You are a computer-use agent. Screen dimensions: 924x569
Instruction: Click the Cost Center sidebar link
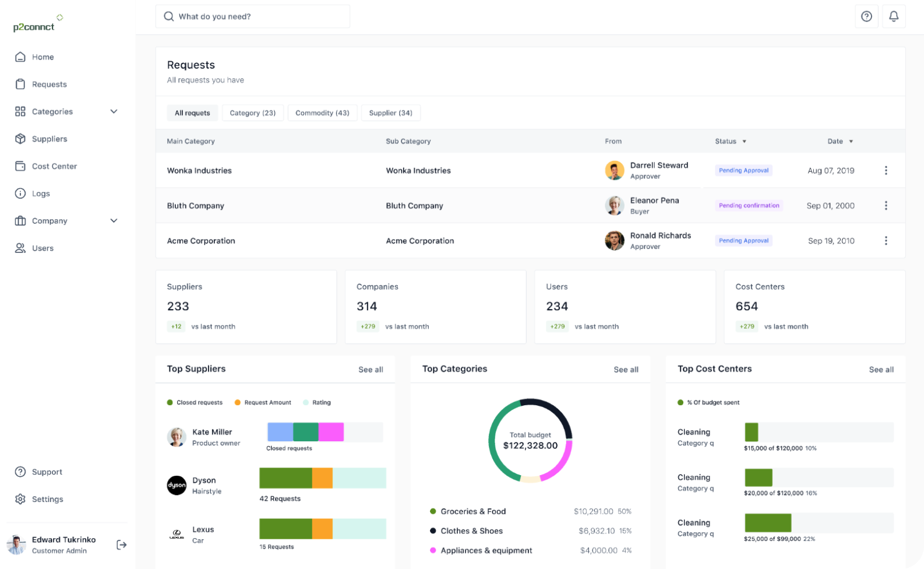[x=54, y=166]
